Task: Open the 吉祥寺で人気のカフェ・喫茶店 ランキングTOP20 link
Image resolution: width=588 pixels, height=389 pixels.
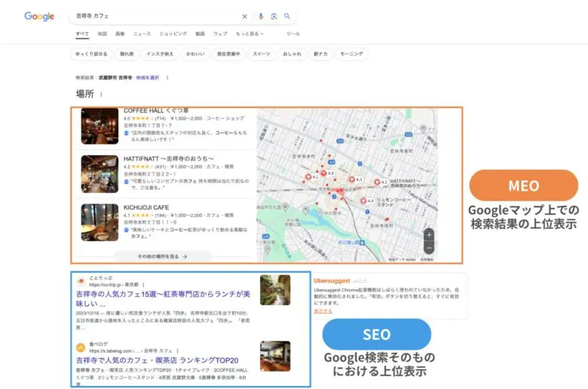Action: click(x=157, y=360)
